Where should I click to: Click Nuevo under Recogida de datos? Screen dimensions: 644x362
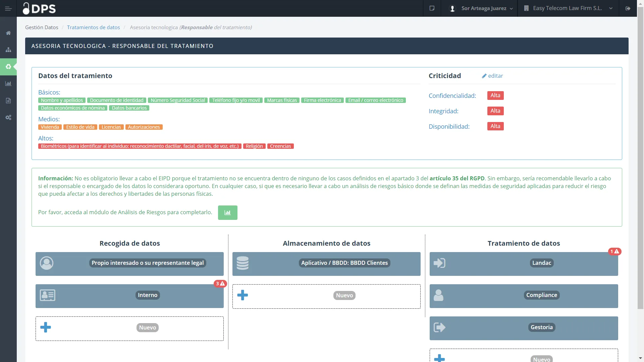(148, 328)
